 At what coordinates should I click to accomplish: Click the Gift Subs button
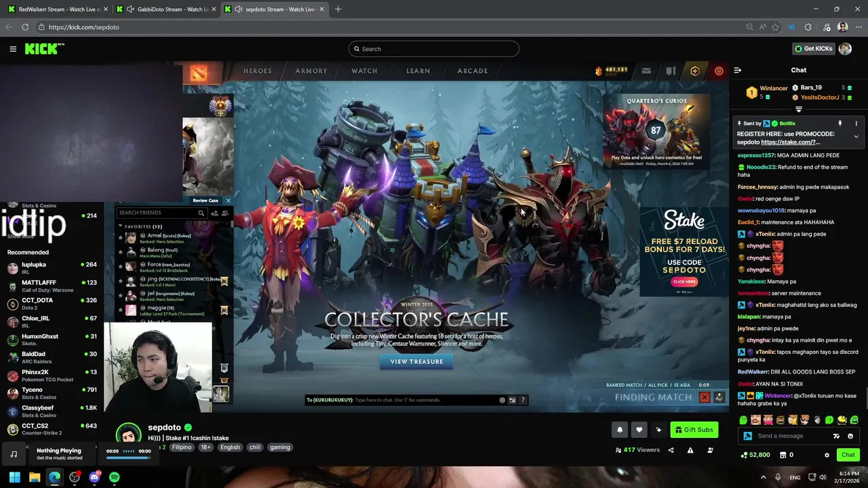coord(694,430)
